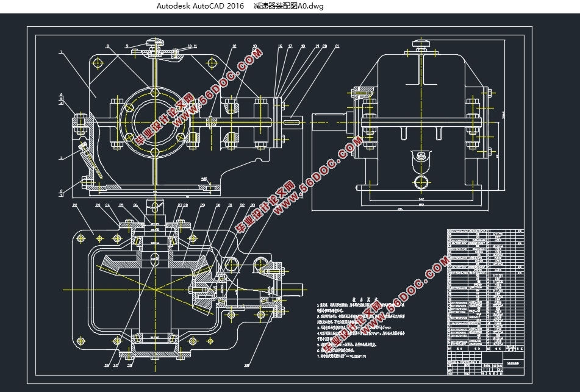Select part label 21 leader number

[337, 46]
